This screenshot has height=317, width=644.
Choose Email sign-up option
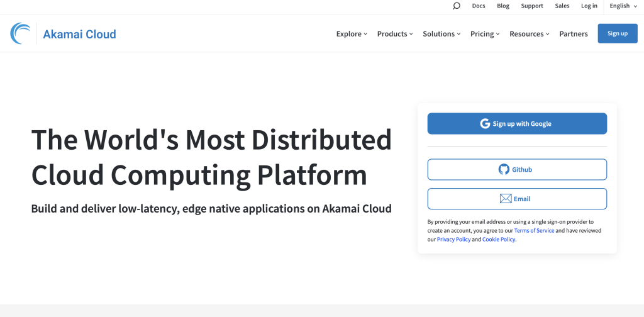(x=517, y=199)
